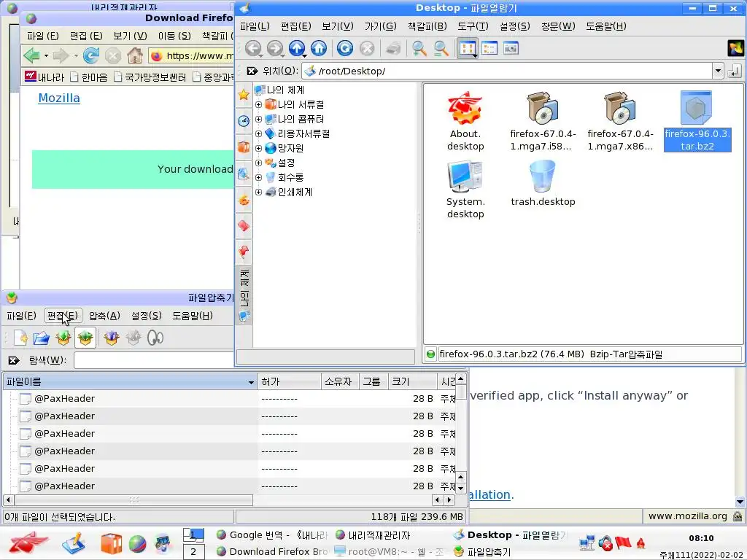747x560 pixels.
Task: Open the Firefox back button history dropdown
Action: pyautogui.click(x=46, y=55)
